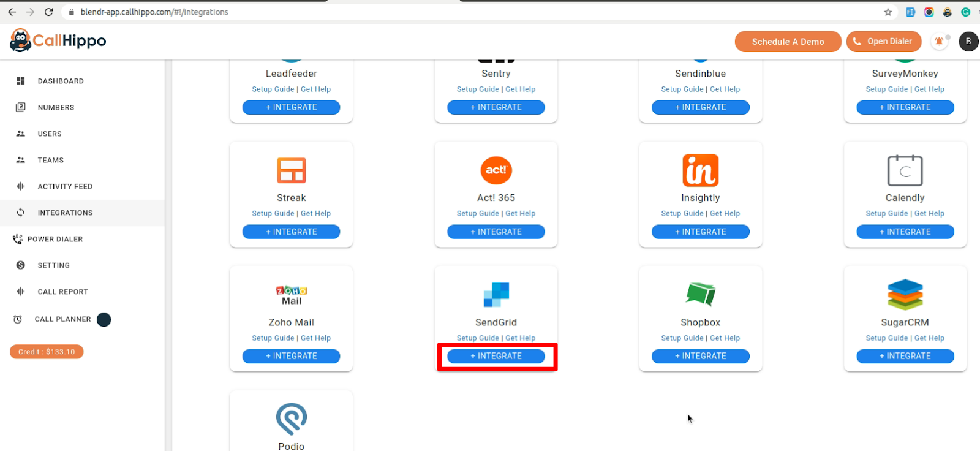
Task: Click the Integrations sync icon
Action: pyautogui.click(x=20, y=213)
